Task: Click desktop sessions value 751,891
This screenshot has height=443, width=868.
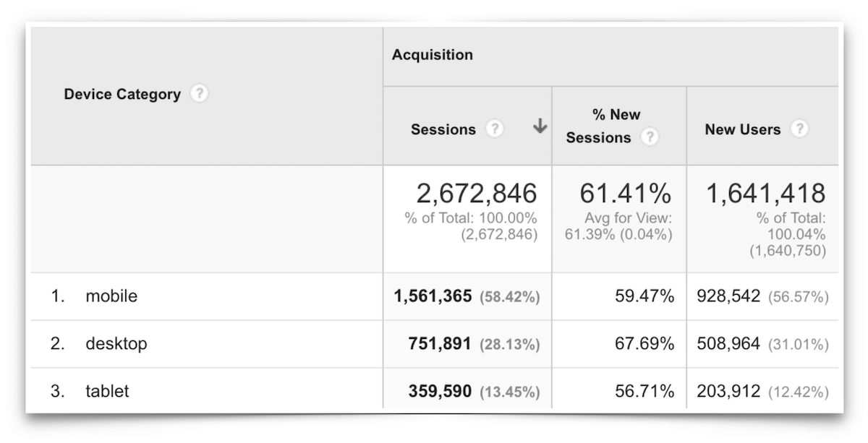Action: (x=440, y=344)
